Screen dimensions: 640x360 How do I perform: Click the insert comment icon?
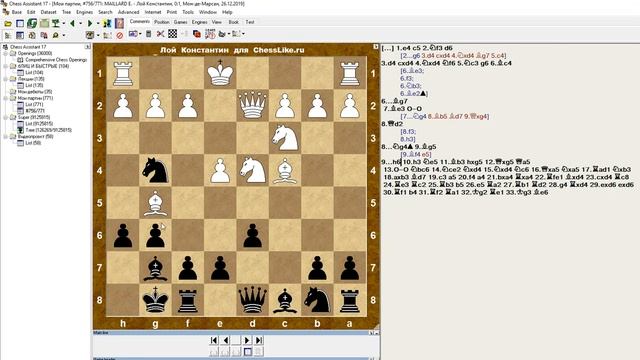coord(133,34)
